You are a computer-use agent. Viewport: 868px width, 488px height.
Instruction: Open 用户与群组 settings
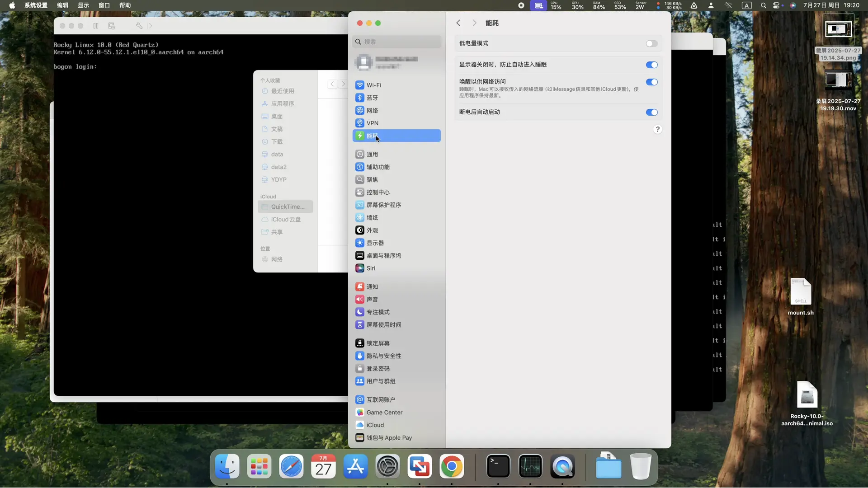(396, 381)
